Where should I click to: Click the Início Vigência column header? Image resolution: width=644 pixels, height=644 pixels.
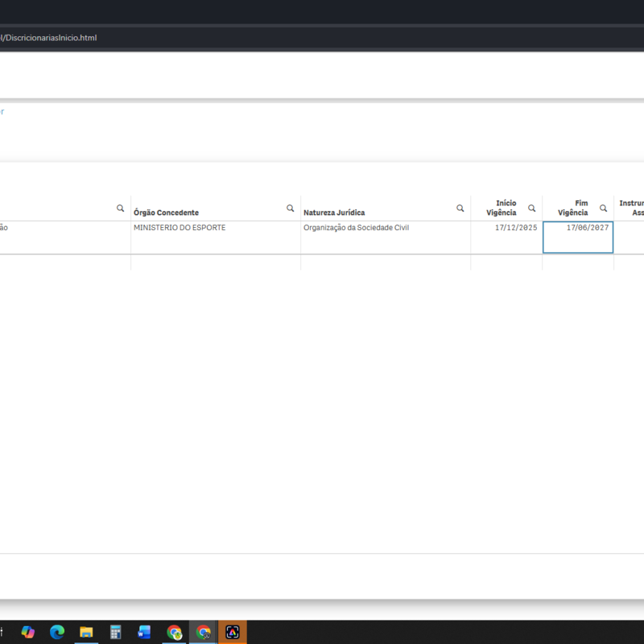click(x=501, y=208)
